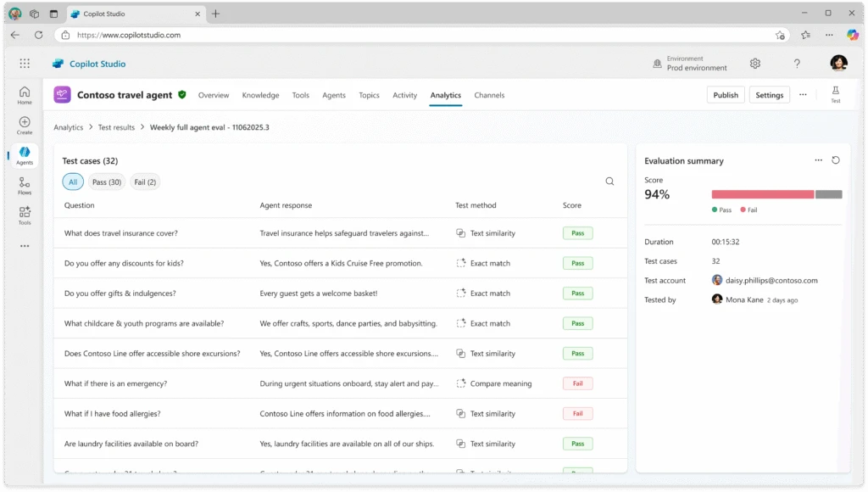Open the Activity tab
The width and height of the screenshot is (868, 492).
point(404,95)
